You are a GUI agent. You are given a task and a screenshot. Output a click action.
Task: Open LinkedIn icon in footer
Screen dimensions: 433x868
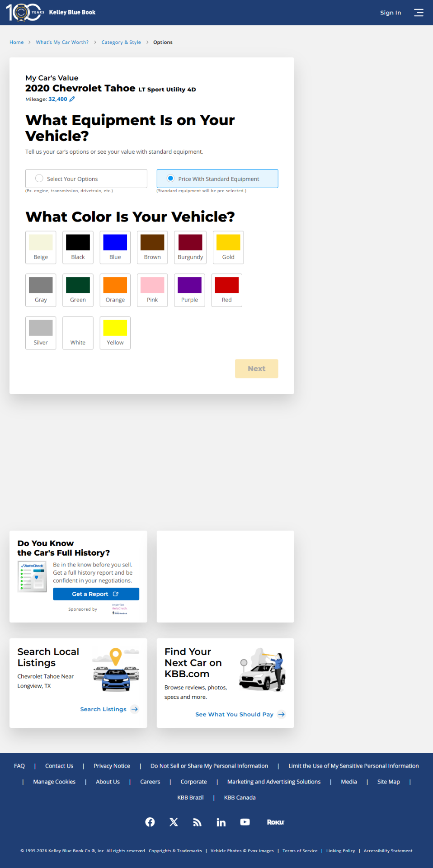(221, 822)
